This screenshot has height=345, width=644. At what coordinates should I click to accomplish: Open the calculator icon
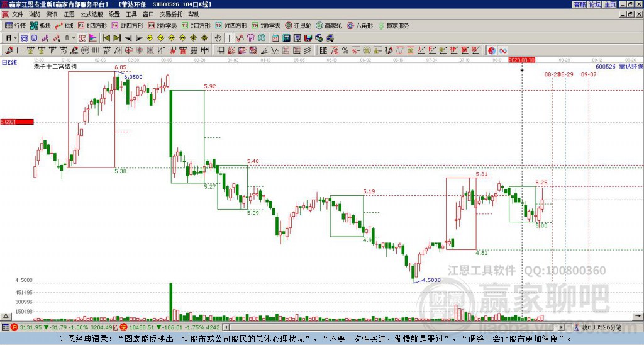[x=287, y=38]
